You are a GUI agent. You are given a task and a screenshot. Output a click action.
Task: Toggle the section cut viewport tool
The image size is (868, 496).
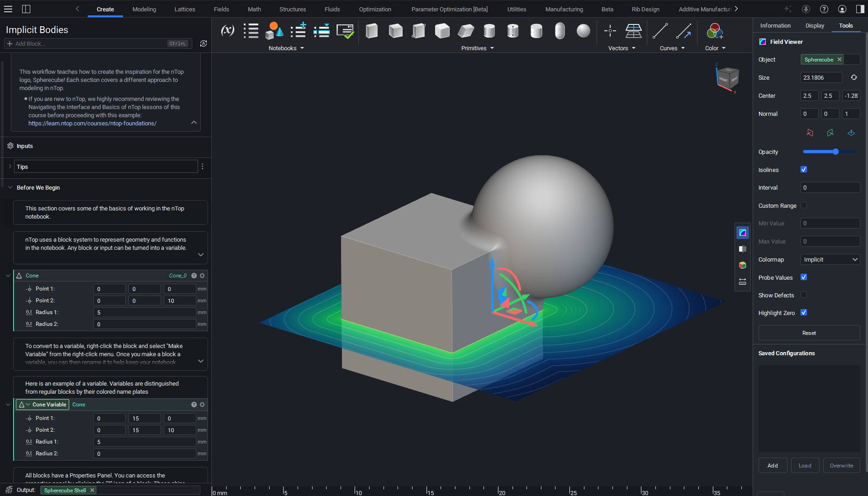coord(743,249)
